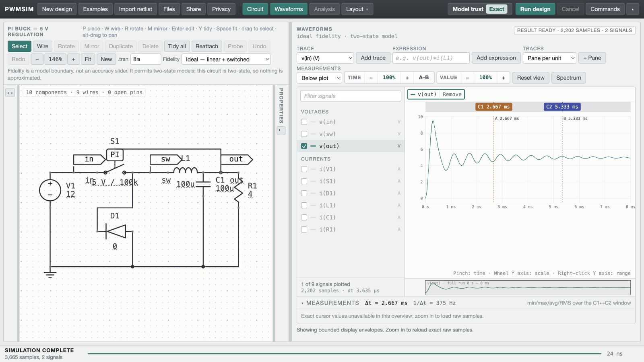The width and height of the screenshot is (644, 362).
Task: Click the 'in' net label flag
Action: pos(89,159)
